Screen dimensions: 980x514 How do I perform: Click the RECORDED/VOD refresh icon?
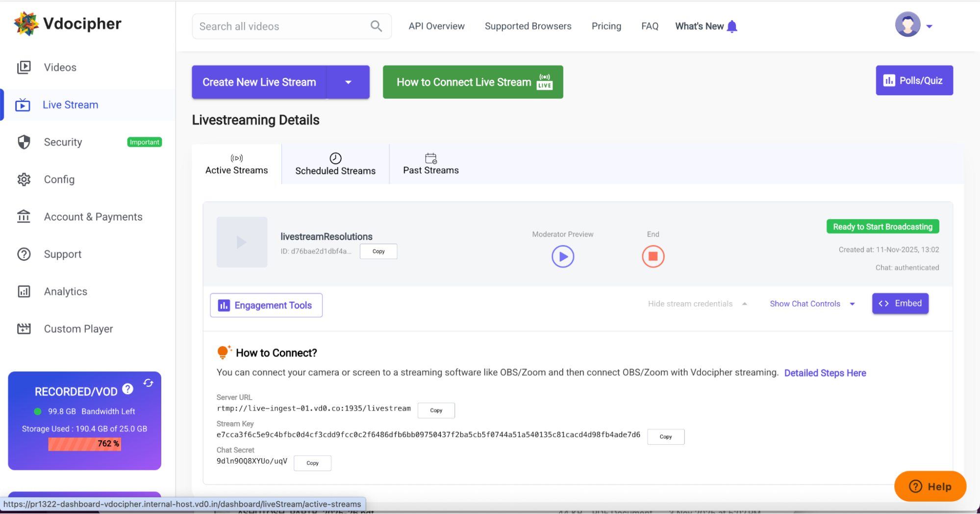(x=149, y=383)
